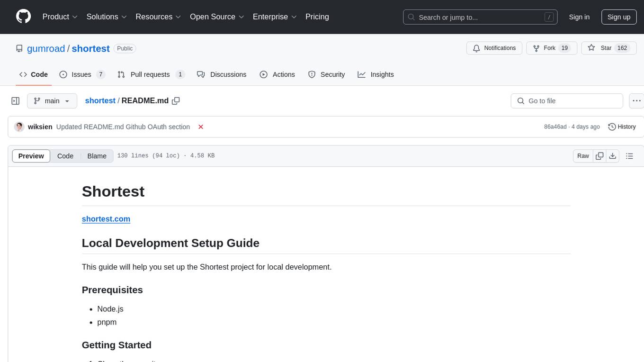The height and width of the screenshot is (362, 644).
Task: Open commit 86a46ad
Action: (x=555, y=127)
